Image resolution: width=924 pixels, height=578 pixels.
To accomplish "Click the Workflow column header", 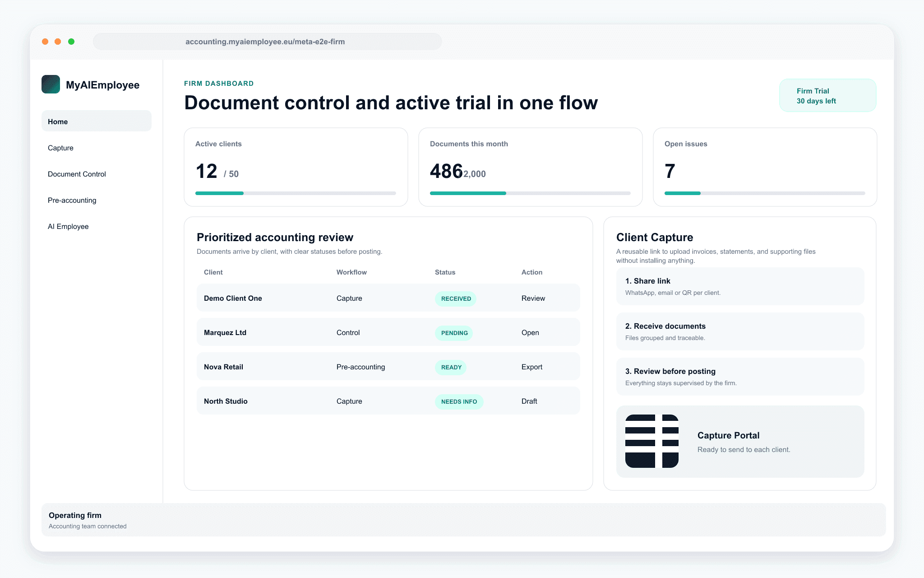I will [x=351, y=272].
